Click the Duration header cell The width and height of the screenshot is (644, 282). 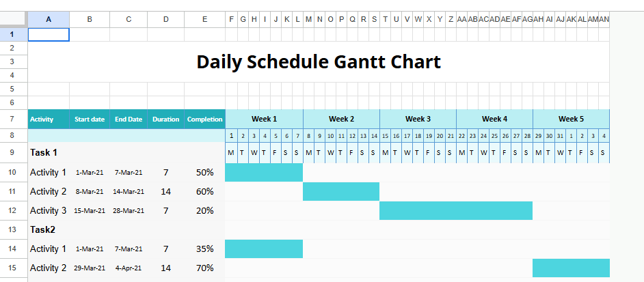coord(165,119)
